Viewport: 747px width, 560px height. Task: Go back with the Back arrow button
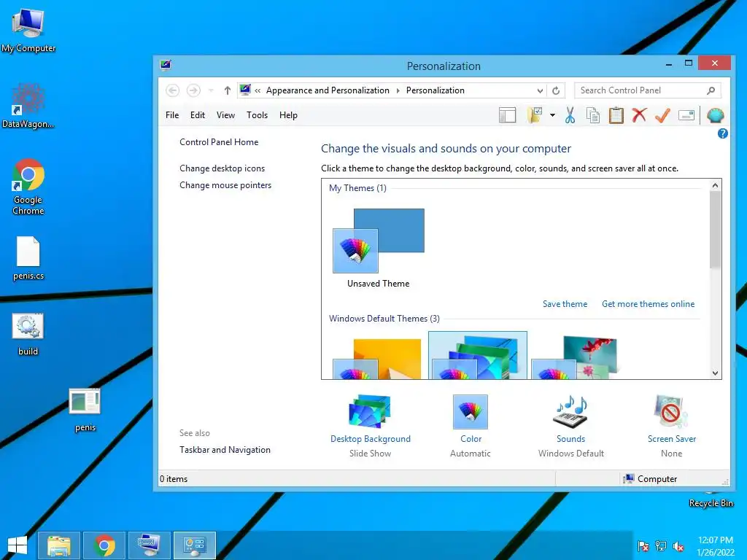[172, 90]
